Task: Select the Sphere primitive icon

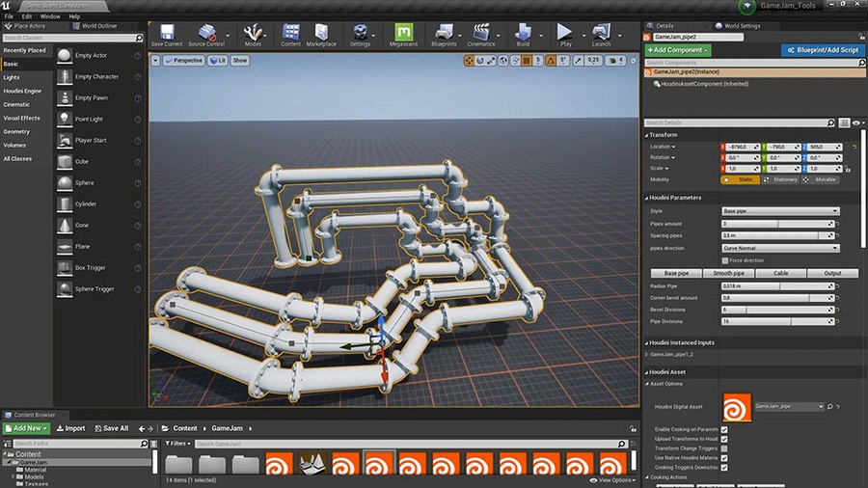Action: [x=65, y=182]
